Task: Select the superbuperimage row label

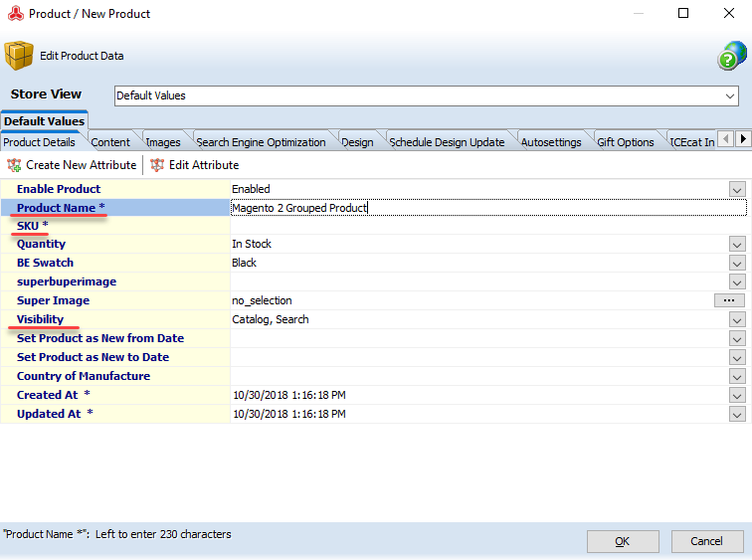Action: pos(67,281)
